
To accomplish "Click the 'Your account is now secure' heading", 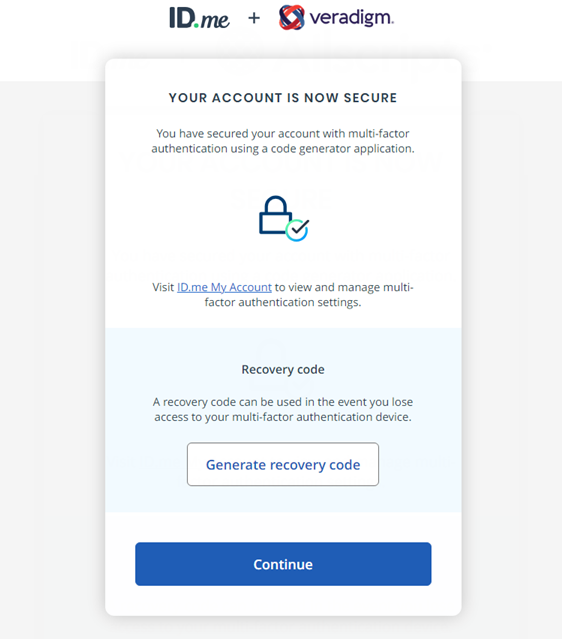I will (283, 98).
